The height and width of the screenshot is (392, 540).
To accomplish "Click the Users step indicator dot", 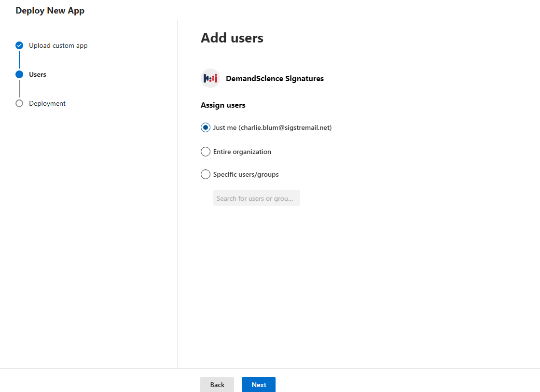I will pos(19,74).
